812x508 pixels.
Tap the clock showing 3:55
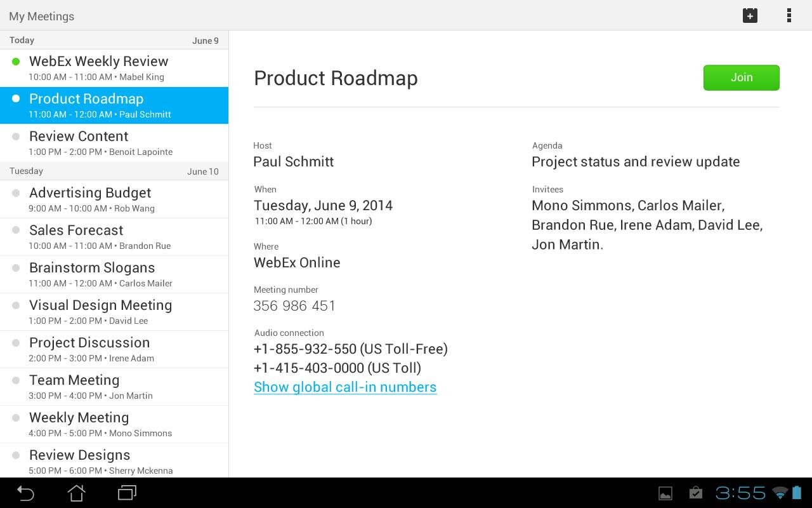pyautogui.click(x=740, y=493)
